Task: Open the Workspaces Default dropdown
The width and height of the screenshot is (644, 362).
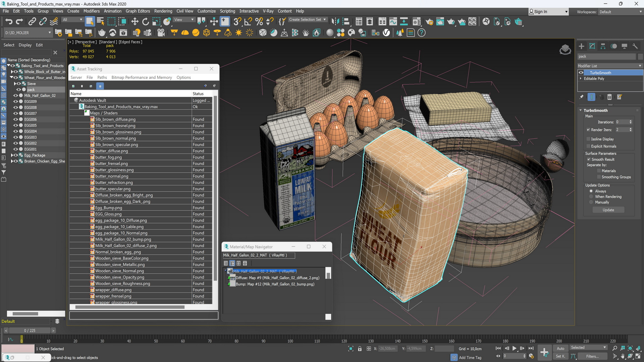Action: (620, 12)
